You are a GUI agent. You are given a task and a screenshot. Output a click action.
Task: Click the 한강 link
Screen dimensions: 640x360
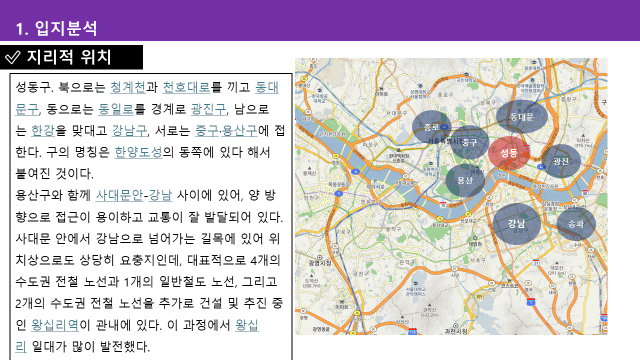pos(43,131)
